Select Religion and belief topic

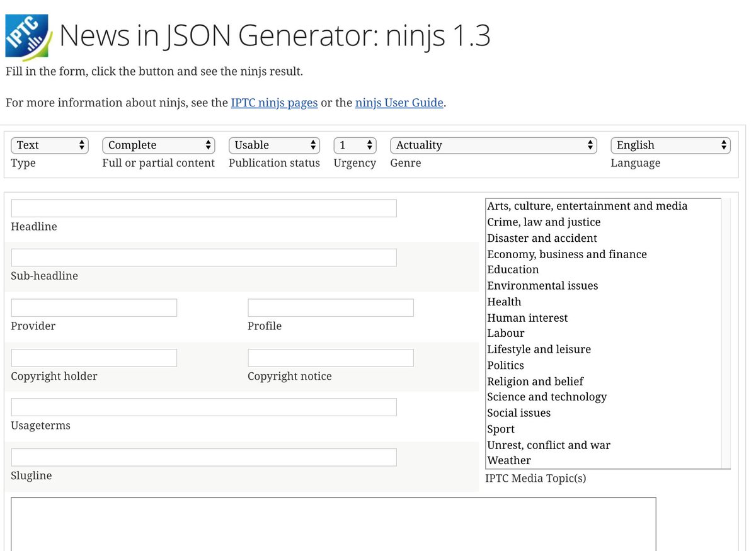coord(603,382)
